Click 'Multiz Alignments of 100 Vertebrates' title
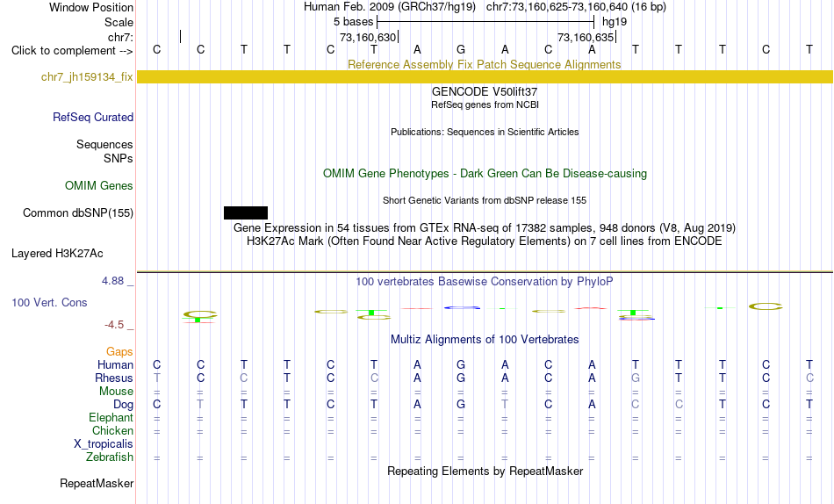This screenshot has width=834, height=504. click(x=485, y=340)
